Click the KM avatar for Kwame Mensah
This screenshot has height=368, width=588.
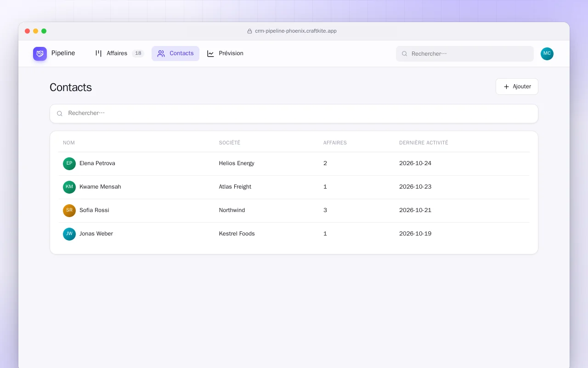(x=69, y=187)
